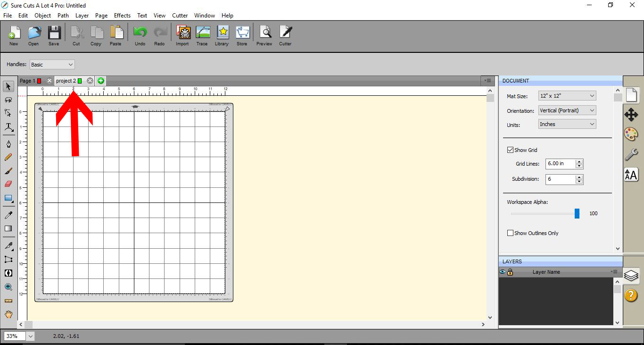Select the Knife cut tool
The height and width of the screenshot is (345, 644).
(x=8, y=245)
